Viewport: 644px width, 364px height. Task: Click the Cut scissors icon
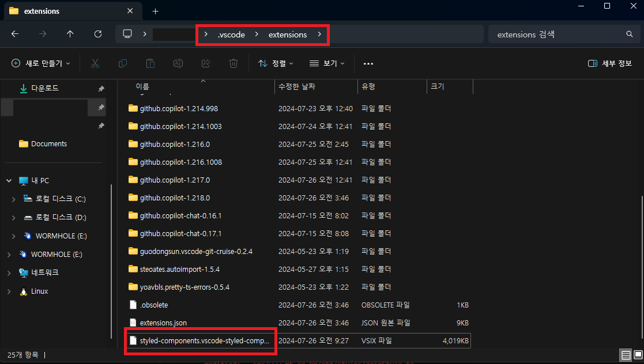point(95,63)
